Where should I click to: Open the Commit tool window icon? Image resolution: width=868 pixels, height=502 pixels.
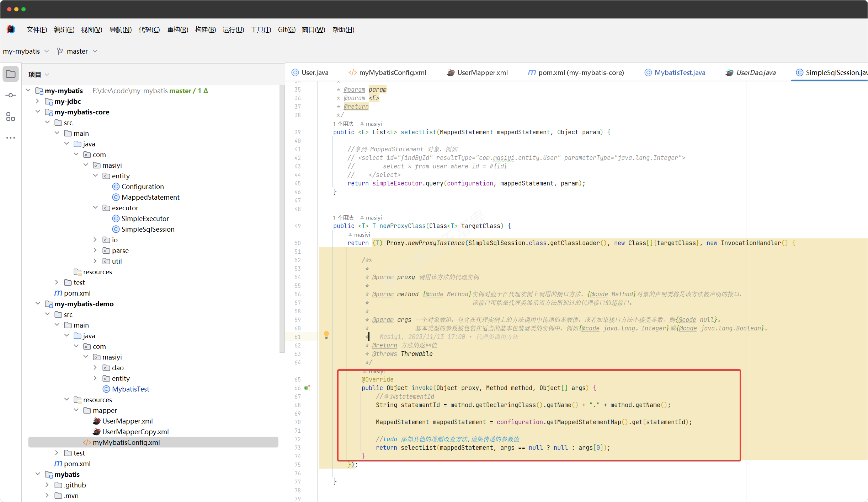pyautogui.click(x=11, y=95)
